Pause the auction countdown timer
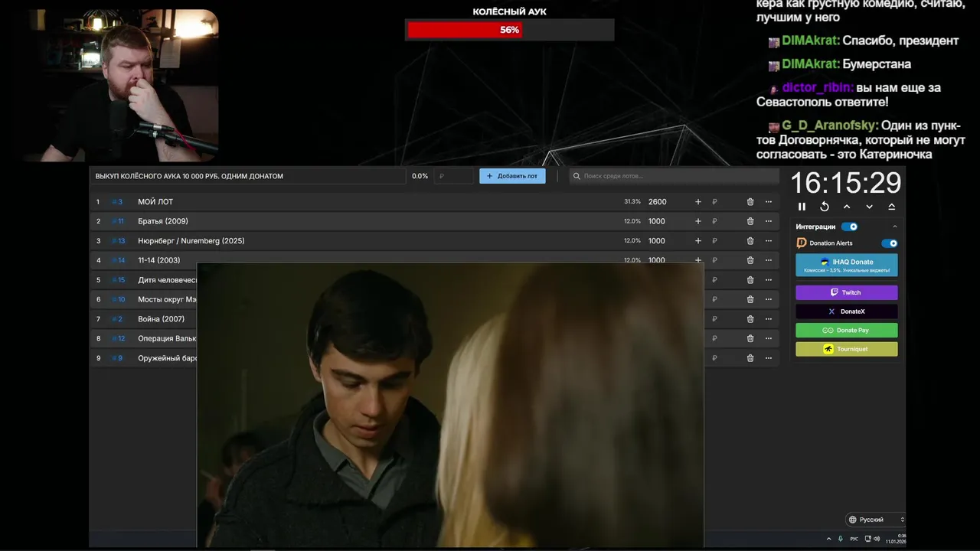This screenshot has width=980, height=551. (x=802, y=207)
